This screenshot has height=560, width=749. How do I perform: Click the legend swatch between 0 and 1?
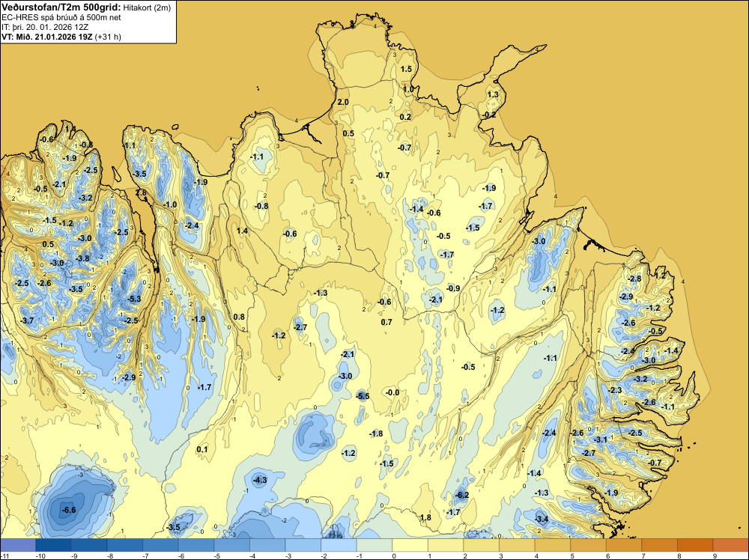click(410, 545)
